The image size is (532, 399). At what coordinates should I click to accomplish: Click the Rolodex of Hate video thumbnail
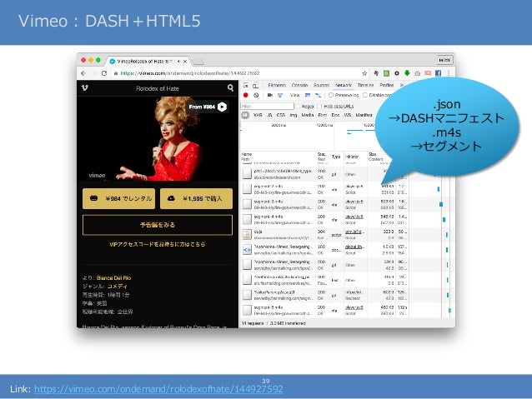(158, 139)
